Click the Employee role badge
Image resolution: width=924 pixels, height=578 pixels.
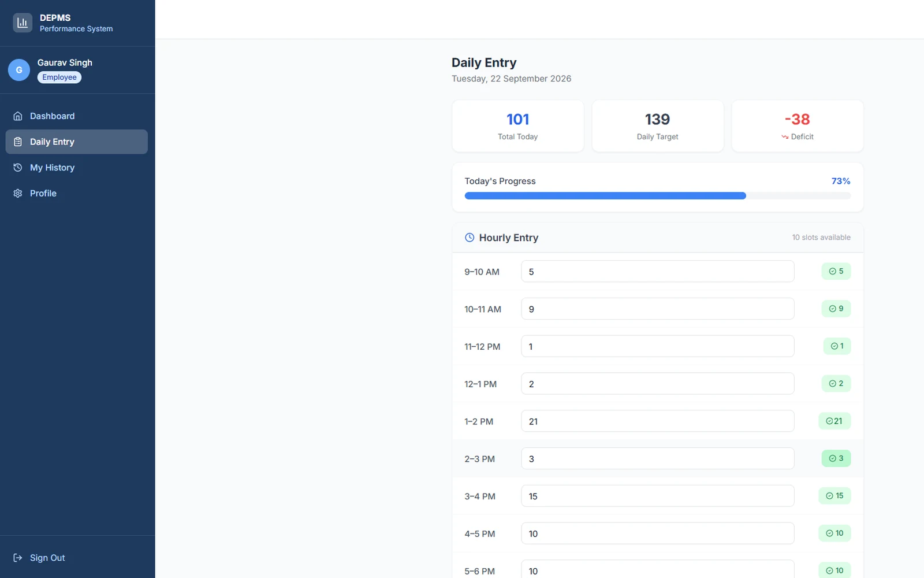point(59,77)
